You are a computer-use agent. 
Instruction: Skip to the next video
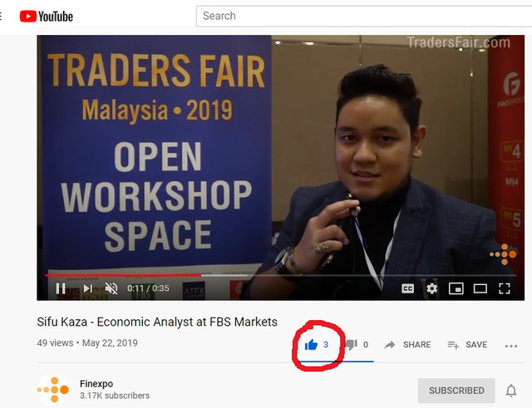click(x=87, y=288)
